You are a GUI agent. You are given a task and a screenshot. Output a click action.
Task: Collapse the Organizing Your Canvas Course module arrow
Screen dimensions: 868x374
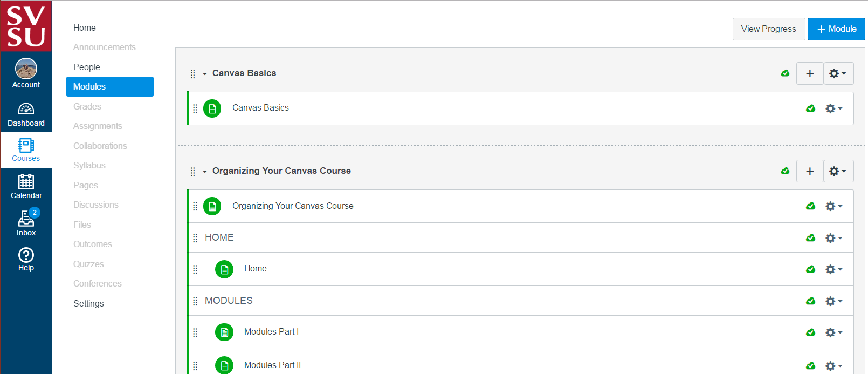point(205,172)
